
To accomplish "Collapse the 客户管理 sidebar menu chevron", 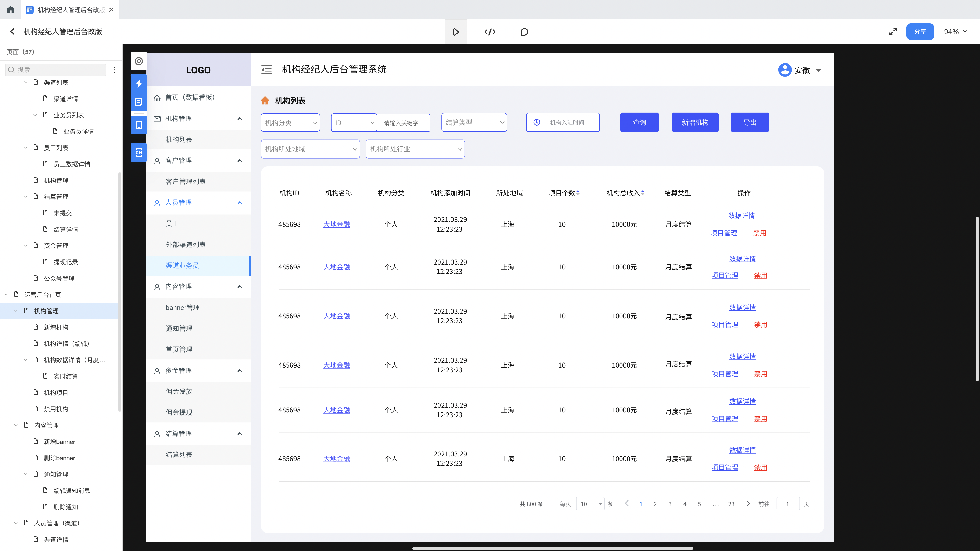I will tap(240, 160).
